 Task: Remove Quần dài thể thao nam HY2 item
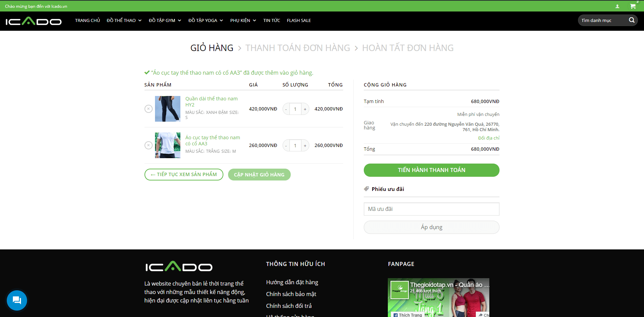(x=149, y=109)
